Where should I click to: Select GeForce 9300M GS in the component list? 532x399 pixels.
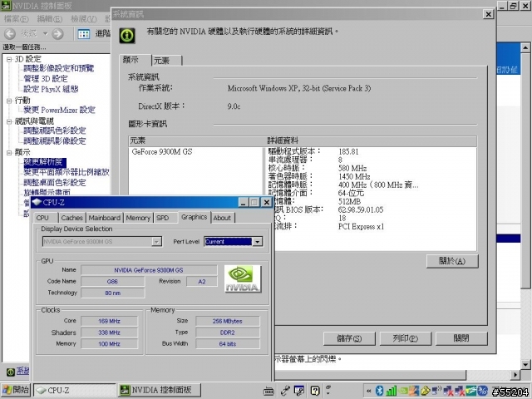[162, 151]
